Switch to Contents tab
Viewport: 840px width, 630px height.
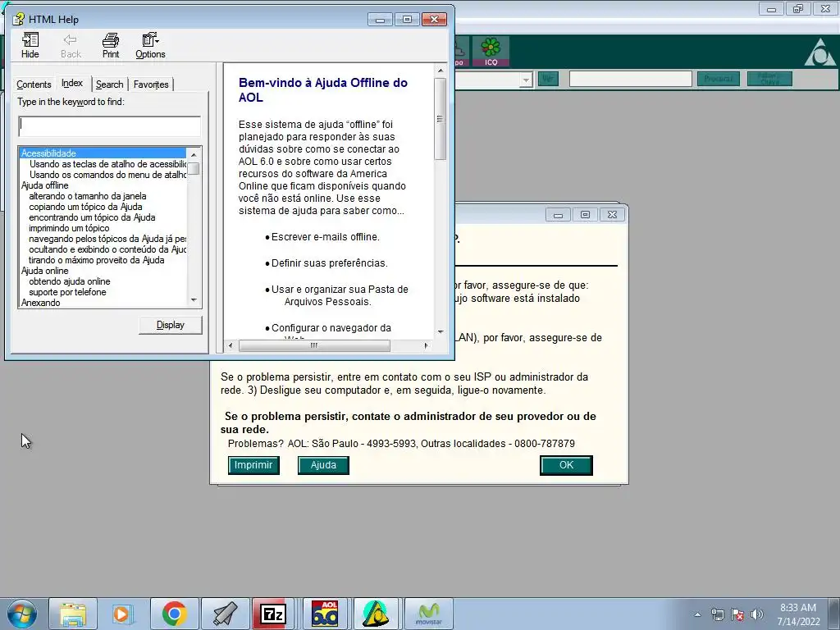[34, 84]
